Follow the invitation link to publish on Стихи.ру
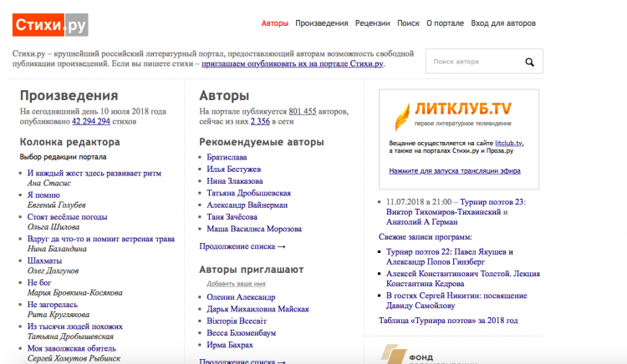 (293, 63)
